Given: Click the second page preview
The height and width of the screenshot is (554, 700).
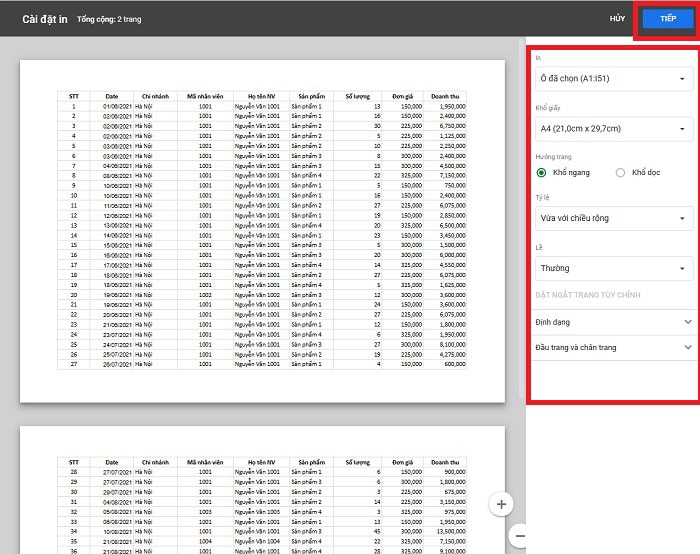Looking at the screenshot, I should (x=263, y=490).
